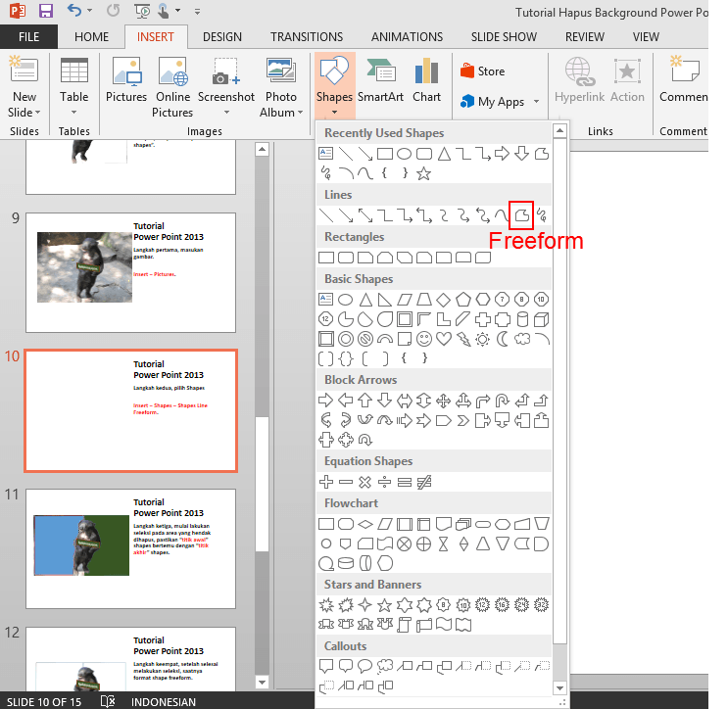The height and width of the screenshot is (709, 728).
Task: Choose the Diamond basic shape
Action: tap(444, 300)
